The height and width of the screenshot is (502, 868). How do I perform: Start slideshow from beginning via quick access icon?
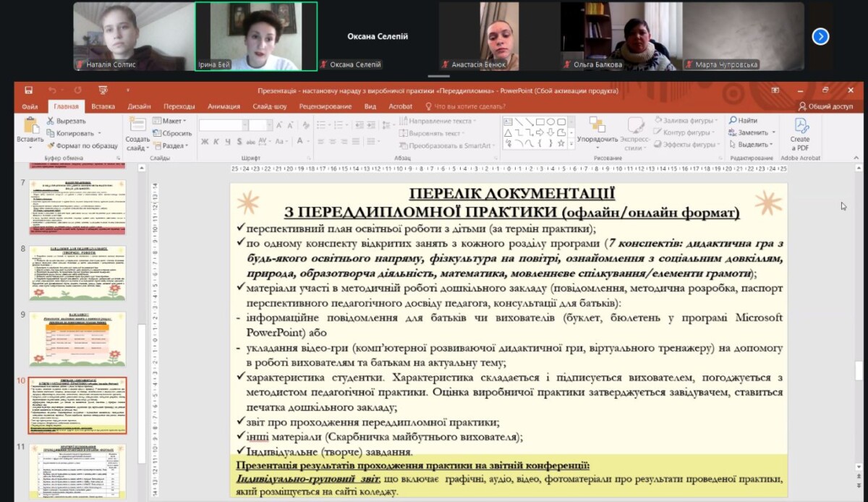click(x=103, y=90)
